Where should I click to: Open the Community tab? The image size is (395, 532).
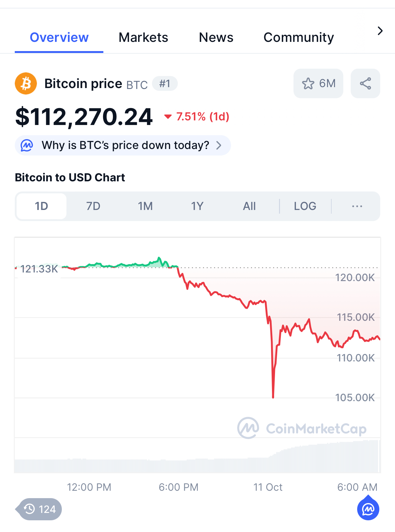tap(298, 38)
